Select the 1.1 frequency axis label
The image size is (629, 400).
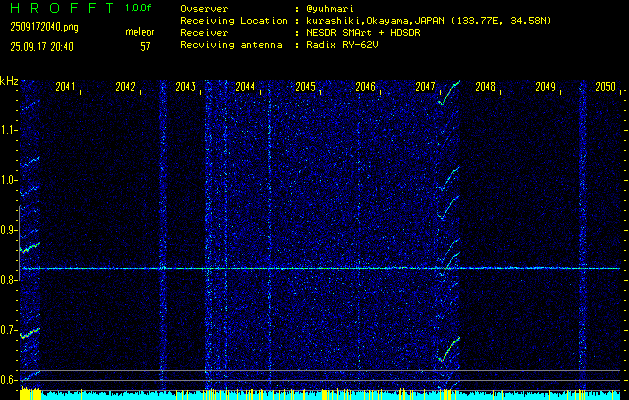8,130
